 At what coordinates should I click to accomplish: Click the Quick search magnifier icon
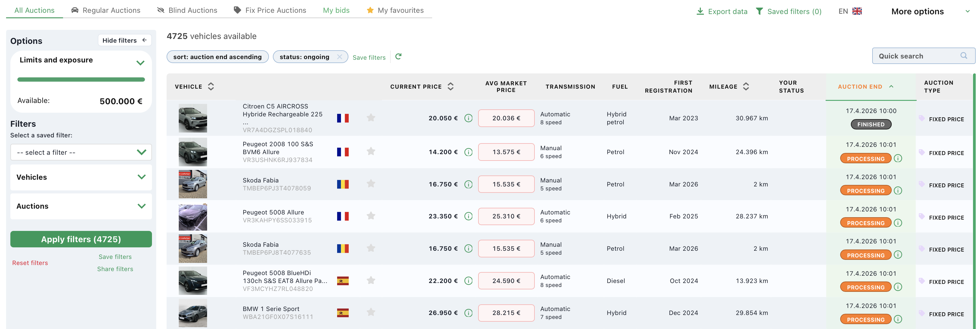pos(964,56)
